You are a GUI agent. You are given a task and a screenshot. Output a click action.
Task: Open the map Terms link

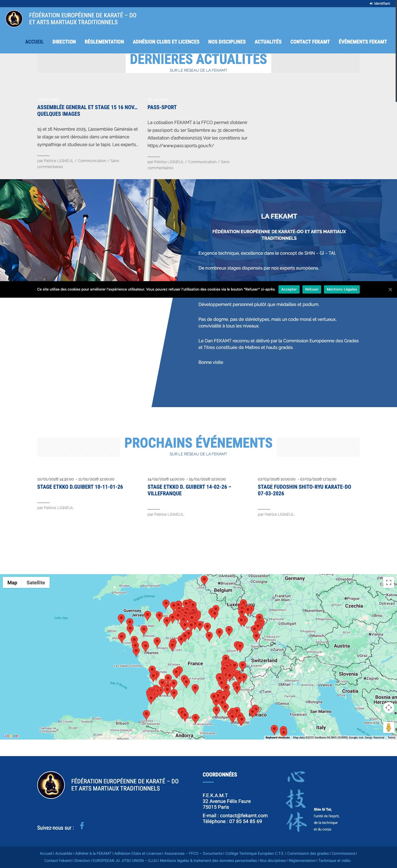click(x=391, y=737)
